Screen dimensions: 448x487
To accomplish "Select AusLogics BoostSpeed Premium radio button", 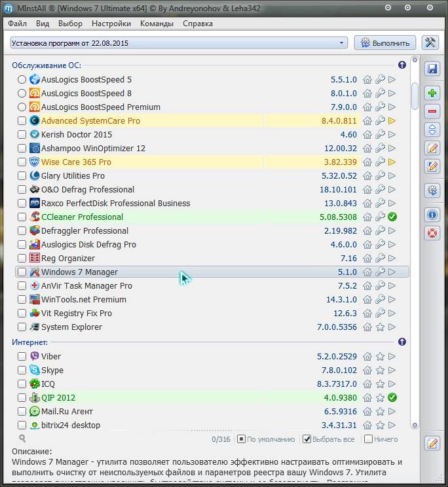I will (22, 107).
